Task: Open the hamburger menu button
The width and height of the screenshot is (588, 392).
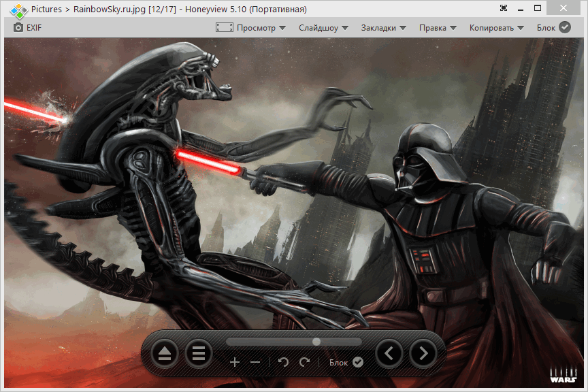Action: point(198,353)
